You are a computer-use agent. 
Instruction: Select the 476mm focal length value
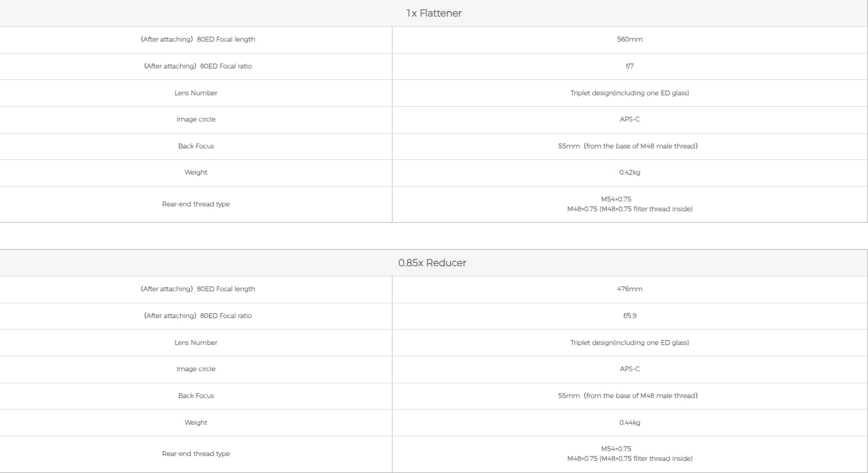pos(629,289)
